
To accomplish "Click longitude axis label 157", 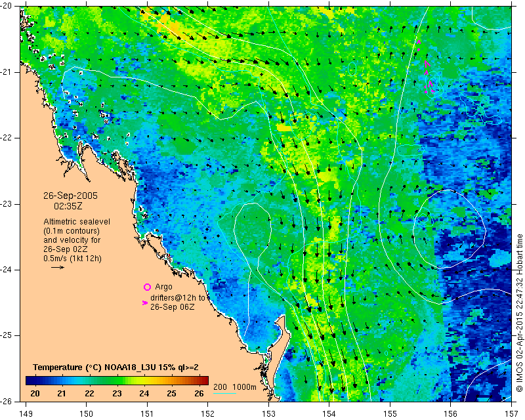I will coord(512,414).
